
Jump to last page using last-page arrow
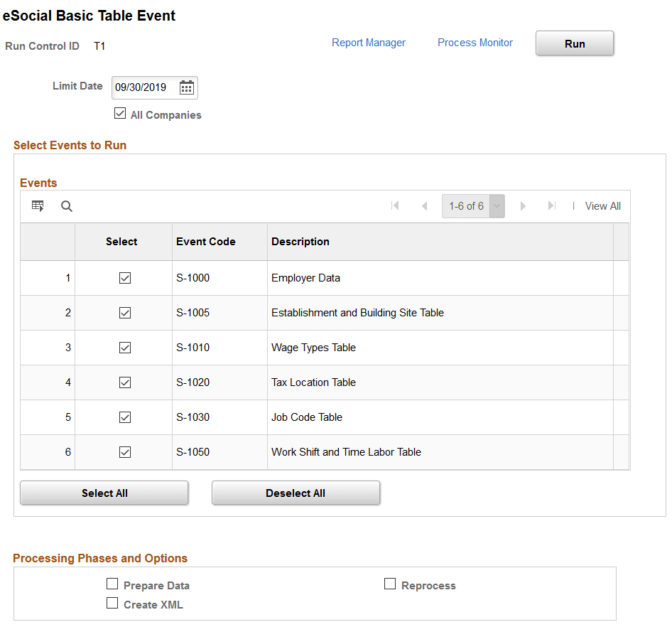pos(552,205)
